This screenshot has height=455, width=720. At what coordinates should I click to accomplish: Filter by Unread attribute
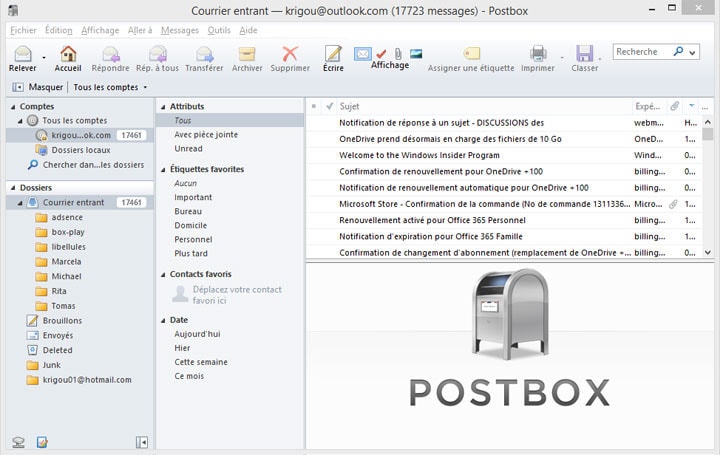[188, 149]
